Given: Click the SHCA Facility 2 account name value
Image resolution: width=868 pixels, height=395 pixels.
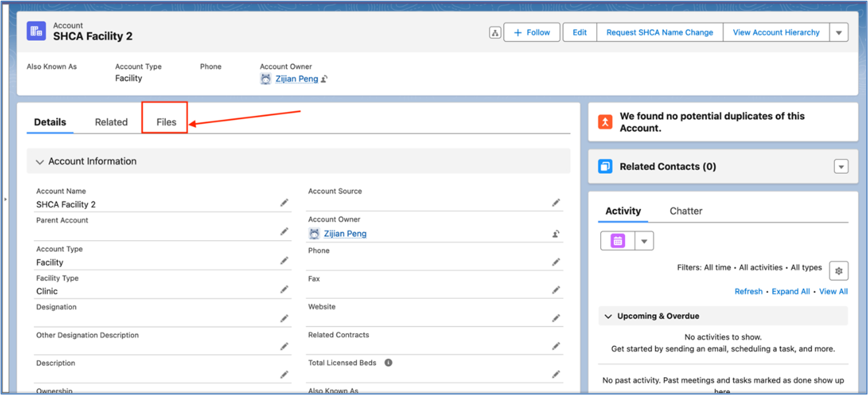Looking at the screenshot, I should [66, 205].
